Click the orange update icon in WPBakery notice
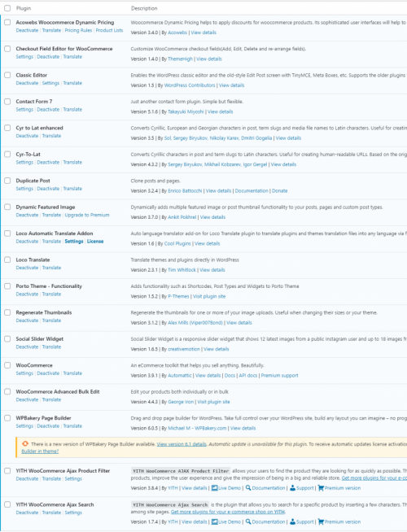407x532 pixels. pyautogui.click(x=25, y=444)
